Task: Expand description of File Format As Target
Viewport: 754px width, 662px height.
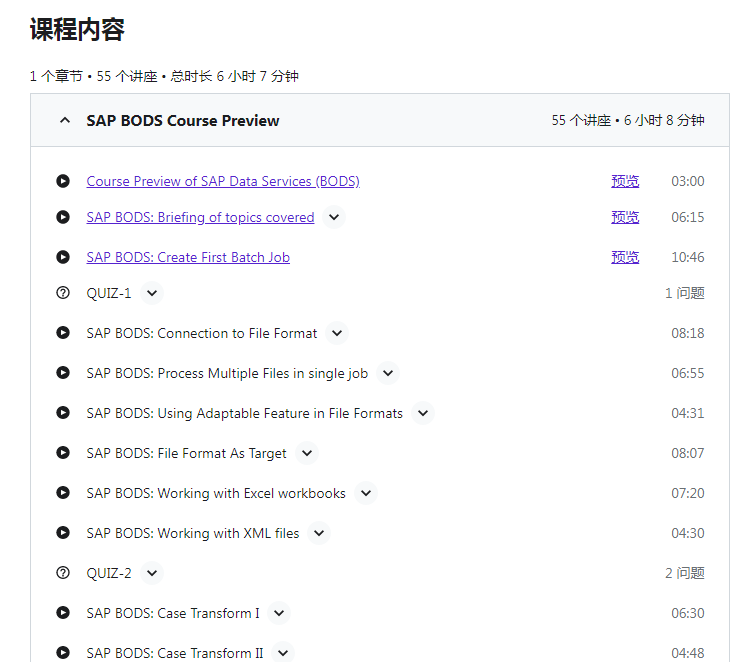Action: click(307, 453)
